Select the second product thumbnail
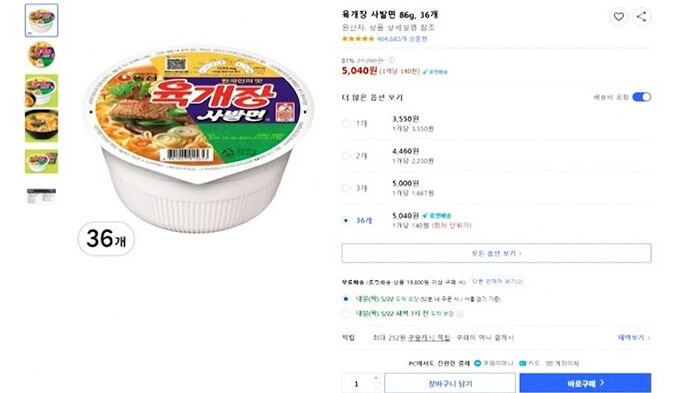 click(x=41, y=55)
